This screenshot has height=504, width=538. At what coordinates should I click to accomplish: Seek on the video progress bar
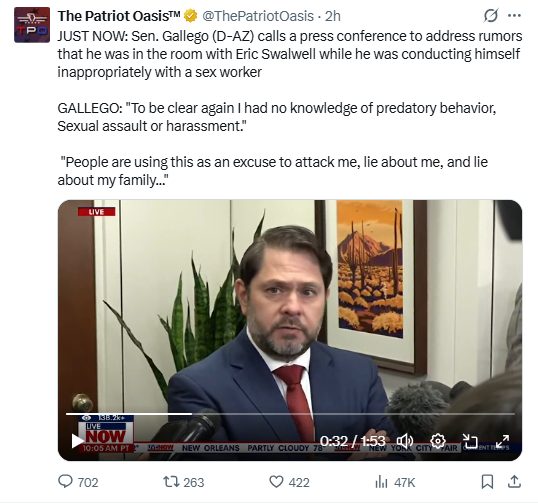[x=290, y=414]
